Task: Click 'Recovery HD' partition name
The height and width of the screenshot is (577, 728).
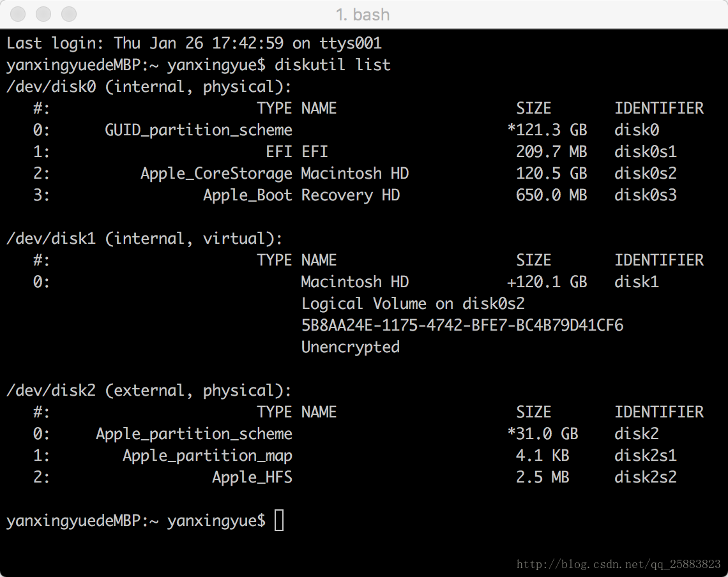Action: coord(351,195)
